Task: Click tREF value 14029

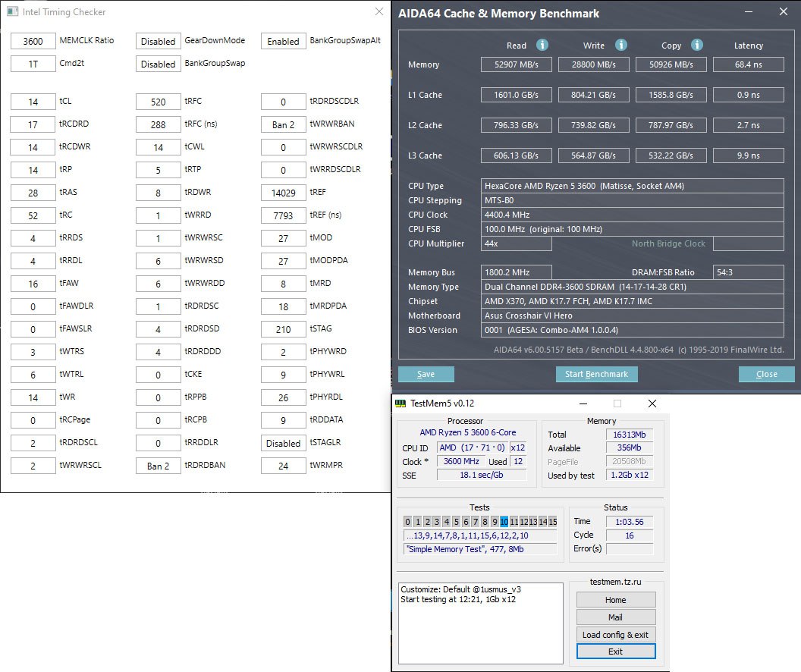Action: tap(284, 193)
